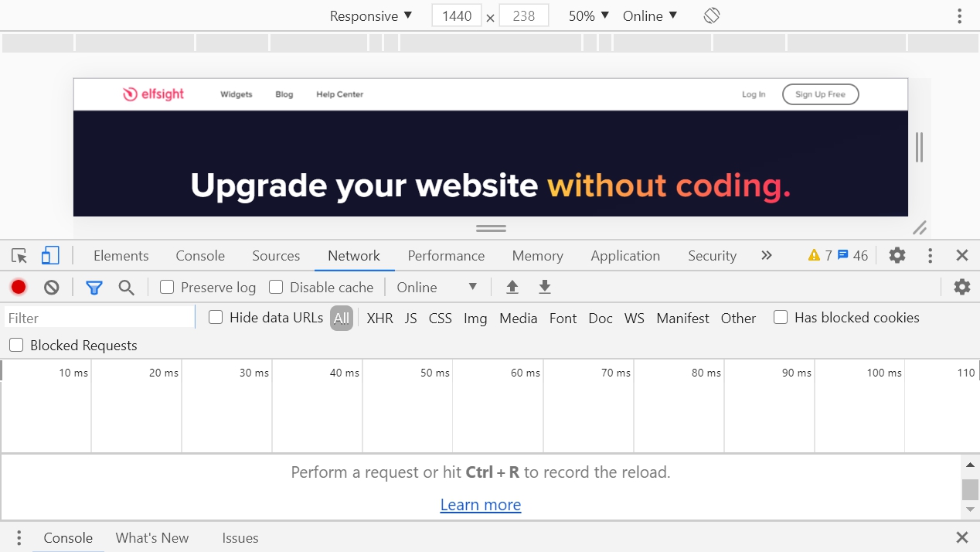
Task: Open the network filter funnel icon
Action: point(94,287)
